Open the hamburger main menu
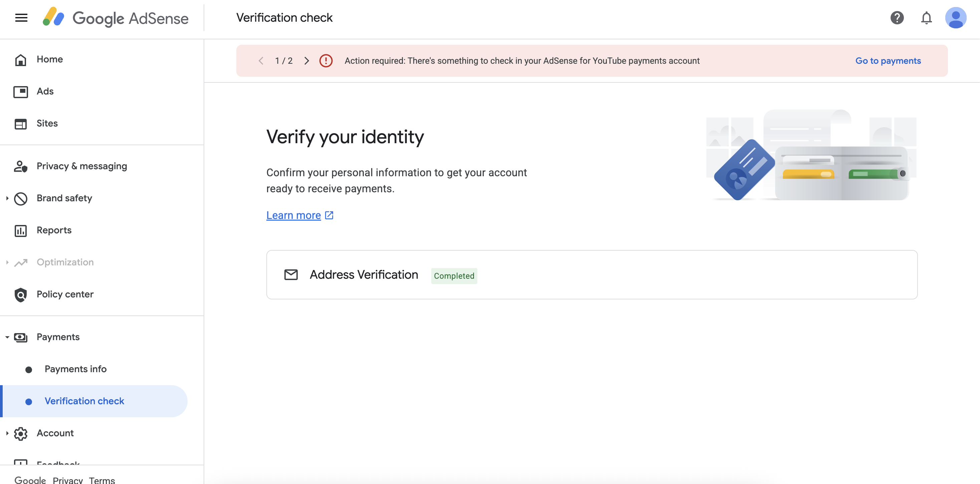The width and height of the screenshot is (980, 484). [x=21, y=17]
